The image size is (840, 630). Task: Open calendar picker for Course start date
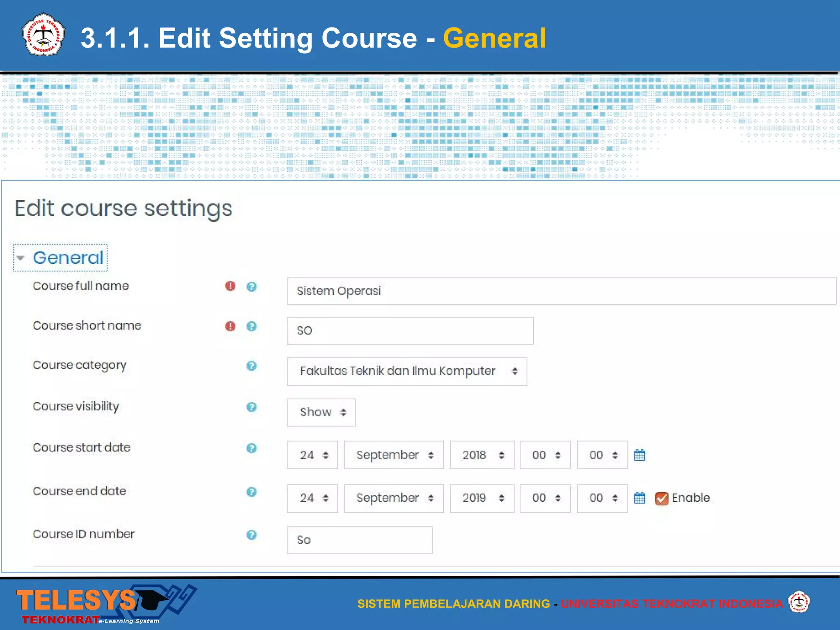coord(639,455)
